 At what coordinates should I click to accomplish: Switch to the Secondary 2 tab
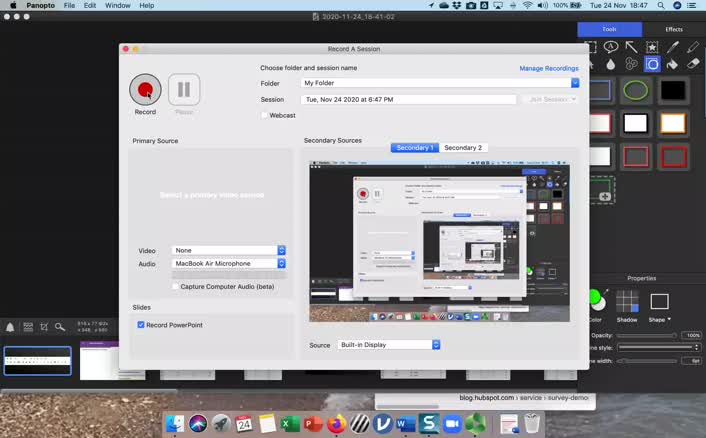(x=463, y=148)
